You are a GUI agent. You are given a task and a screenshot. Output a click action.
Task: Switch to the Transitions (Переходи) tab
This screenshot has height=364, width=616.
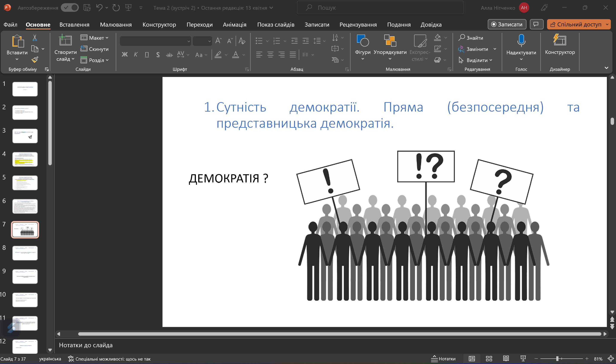[x=199, y=24]
